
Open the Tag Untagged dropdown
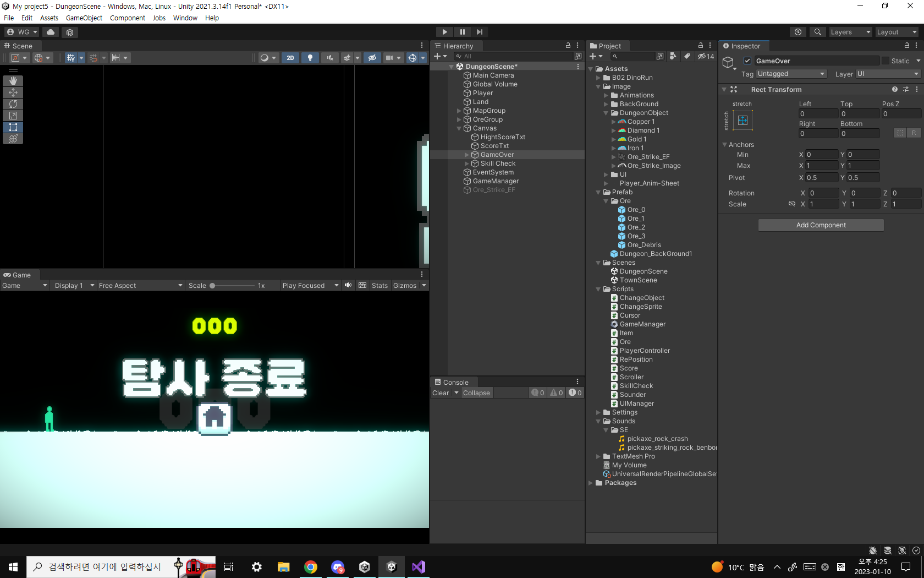coord(791,74)
